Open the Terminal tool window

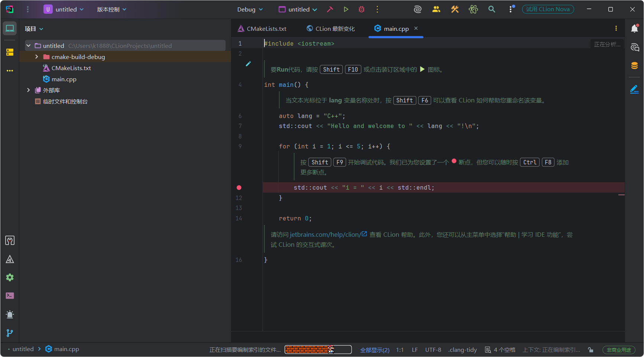click(10, 296)
